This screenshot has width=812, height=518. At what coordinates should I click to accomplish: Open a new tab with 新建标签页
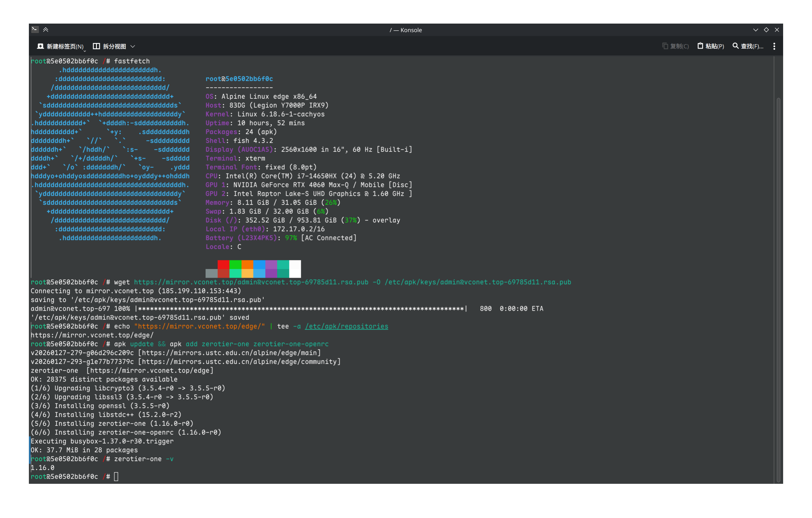(x=60, y=46)
